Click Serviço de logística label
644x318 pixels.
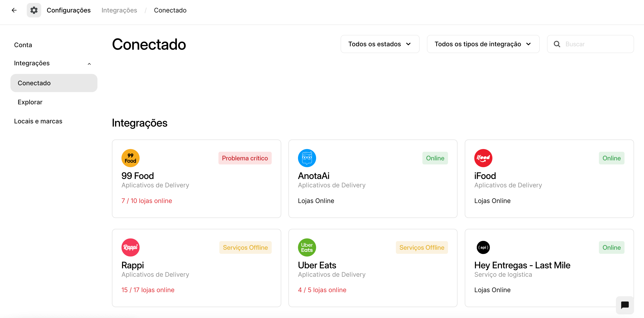tap(503, 274)
